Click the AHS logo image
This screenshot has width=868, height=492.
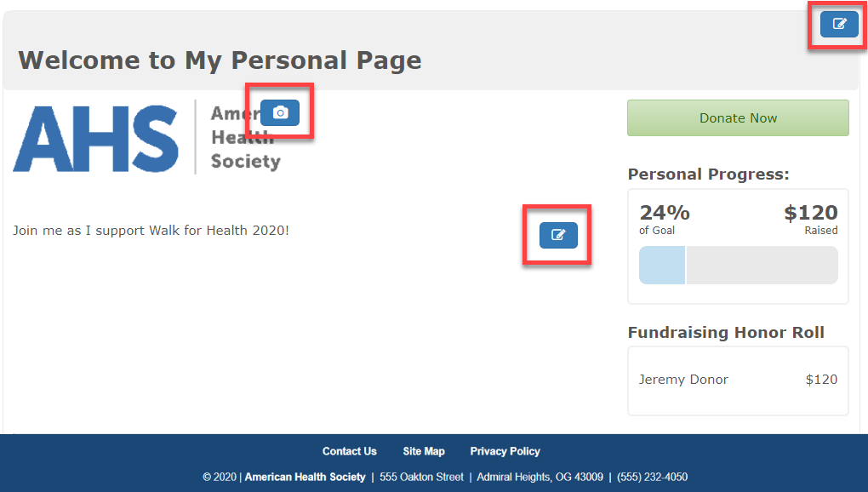click(x=147, y=138)
